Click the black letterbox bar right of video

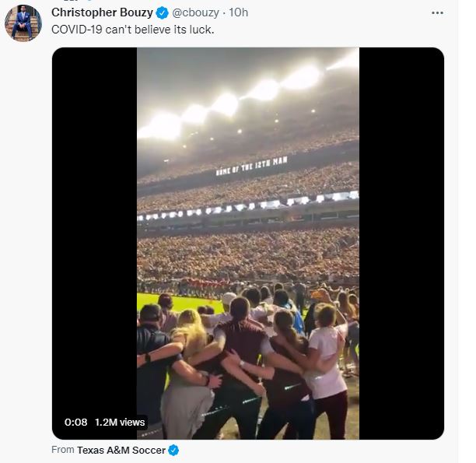coord(401,233)
